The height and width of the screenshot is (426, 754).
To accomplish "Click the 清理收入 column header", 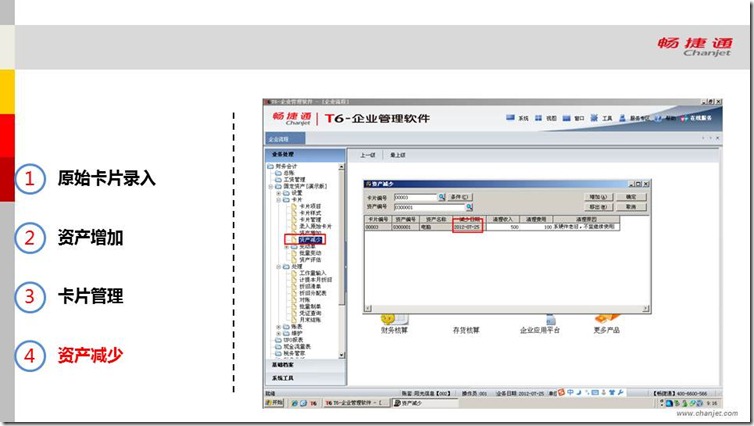I will pyautogui.click(x=503, y=219).
